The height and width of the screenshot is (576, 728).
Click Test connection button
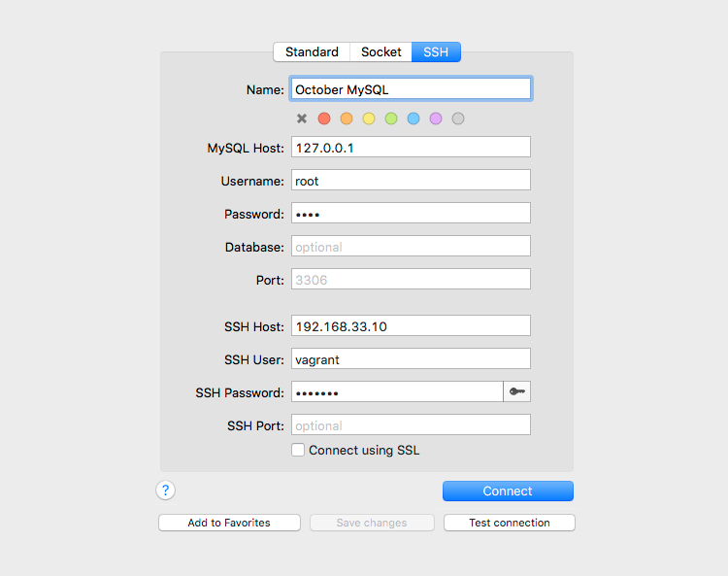(x=510, y=523)
